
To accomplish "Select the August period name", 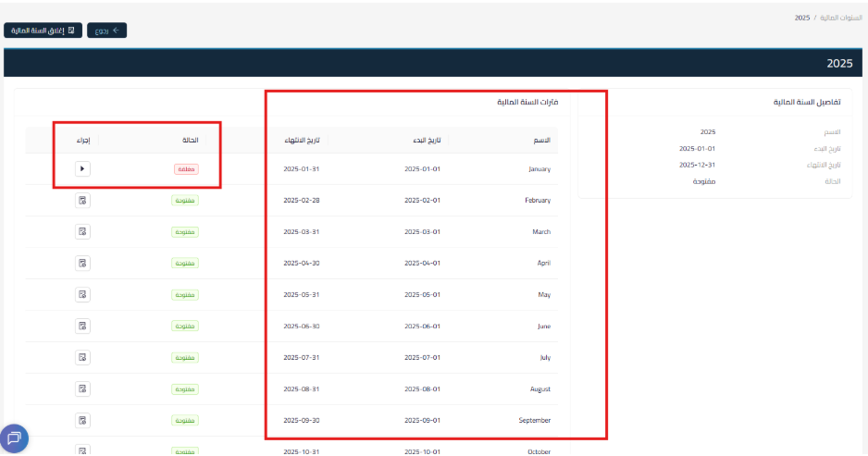I will (x=540, y=389).
